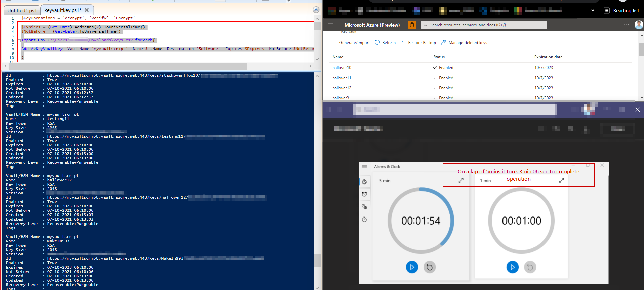Click the console pane vertical scrollbar thumb
644x290 pixels.
(x=317, y=260)
